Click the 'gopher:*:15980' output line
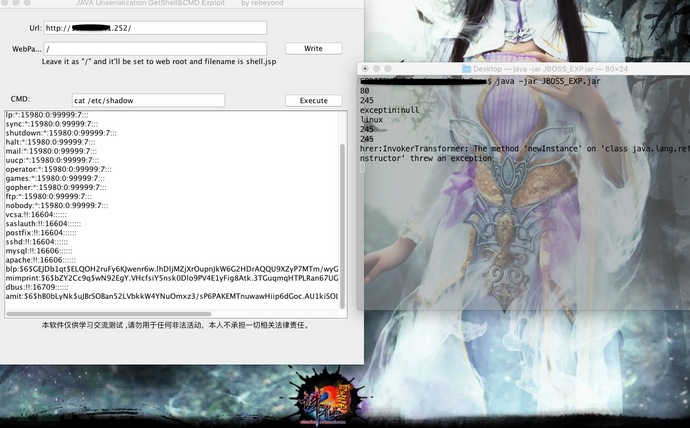 tap(56, 187)
